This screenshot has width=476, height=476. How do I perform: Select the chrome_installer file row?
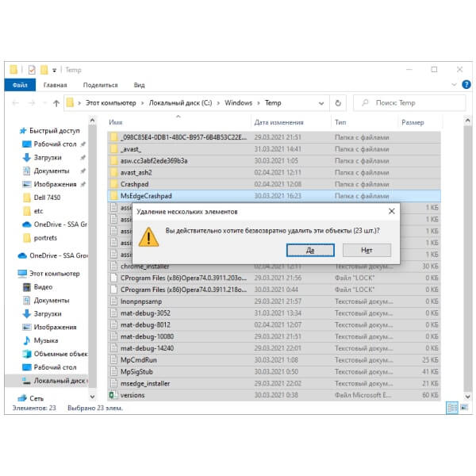pyautogui.click(x=274, y=267)
